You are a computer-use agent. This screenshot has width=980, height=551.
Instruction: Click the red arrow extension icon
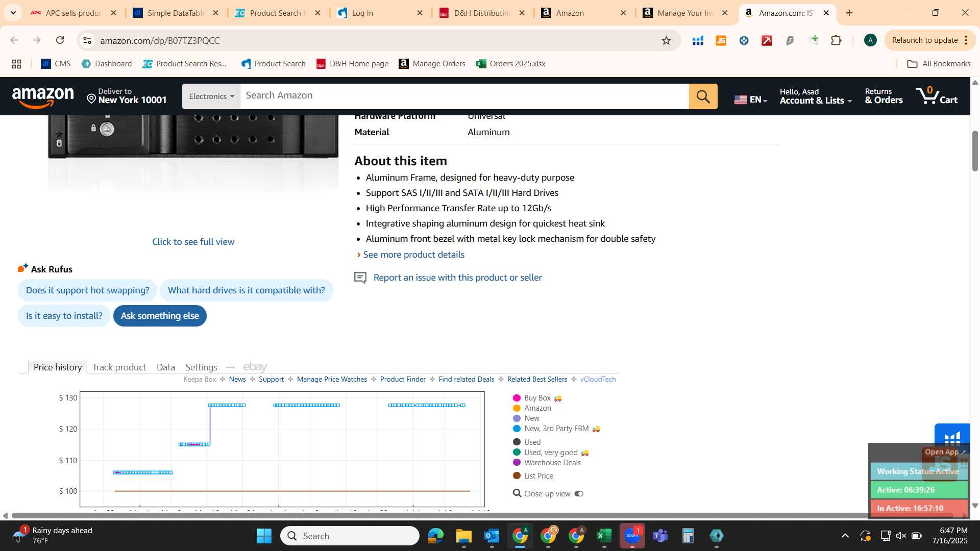(767, 40)
